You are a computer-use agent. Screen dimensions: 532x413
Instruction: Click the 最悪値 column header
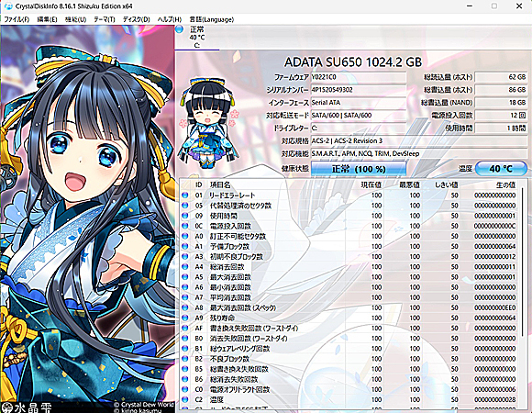(409, 184)
